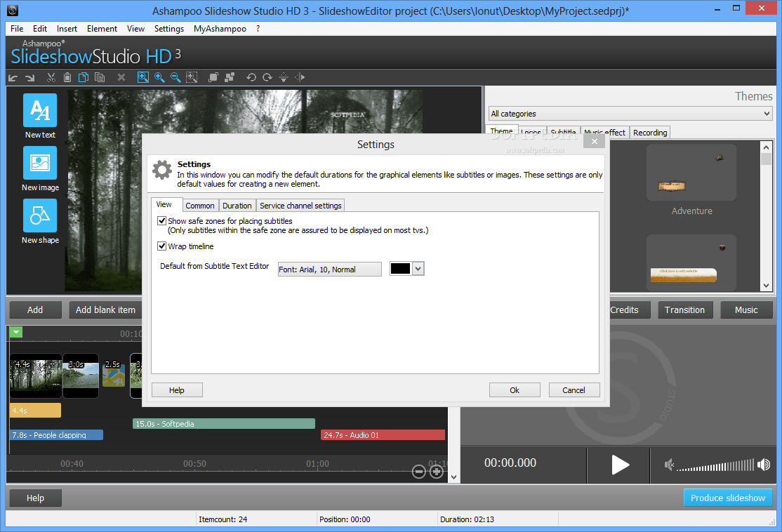Click the blue Copy pages icon
Image resolution: width=782 pixels, height=532 pixels.
tap(84, 77)
